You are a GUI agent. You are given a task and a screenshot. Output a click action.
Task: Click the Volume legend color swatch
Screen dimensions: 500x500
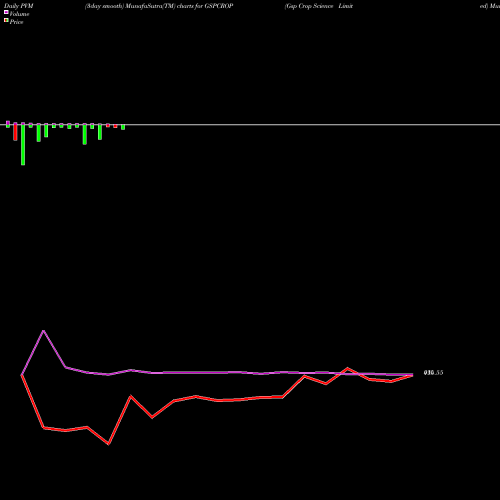(6, 12)
